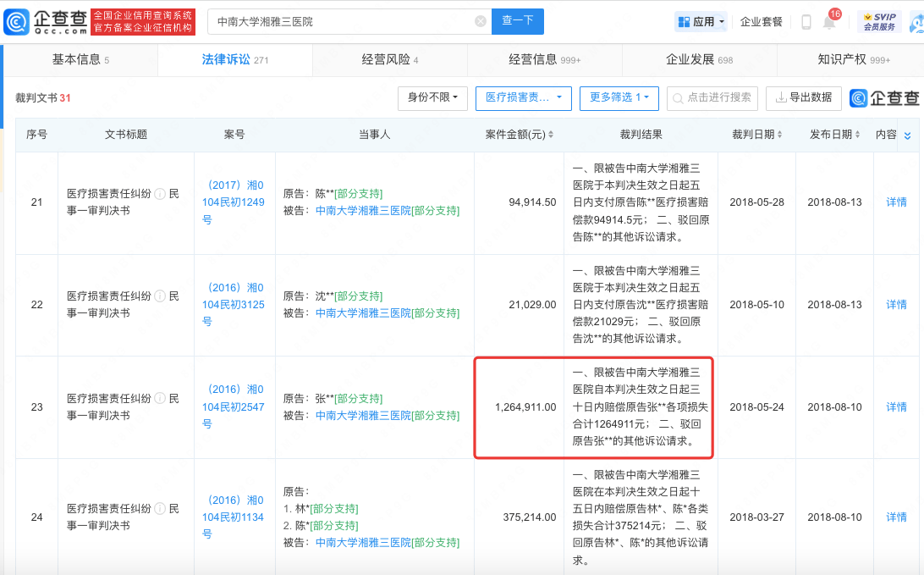This screenshot has width=924, height=575.
Task: Click plaintiff 陈**[部分支持] in row 21
Action: [349, 194]
